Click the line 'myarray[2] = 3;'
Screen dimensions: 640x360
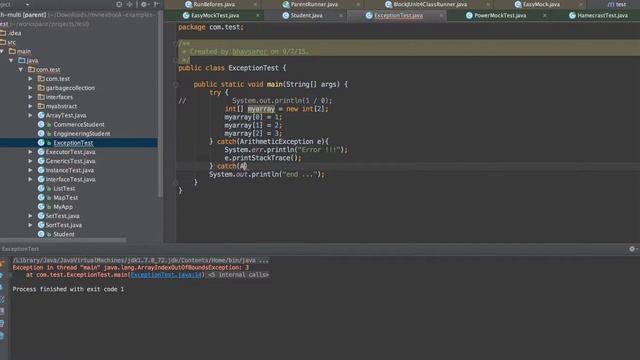(253, 133)
